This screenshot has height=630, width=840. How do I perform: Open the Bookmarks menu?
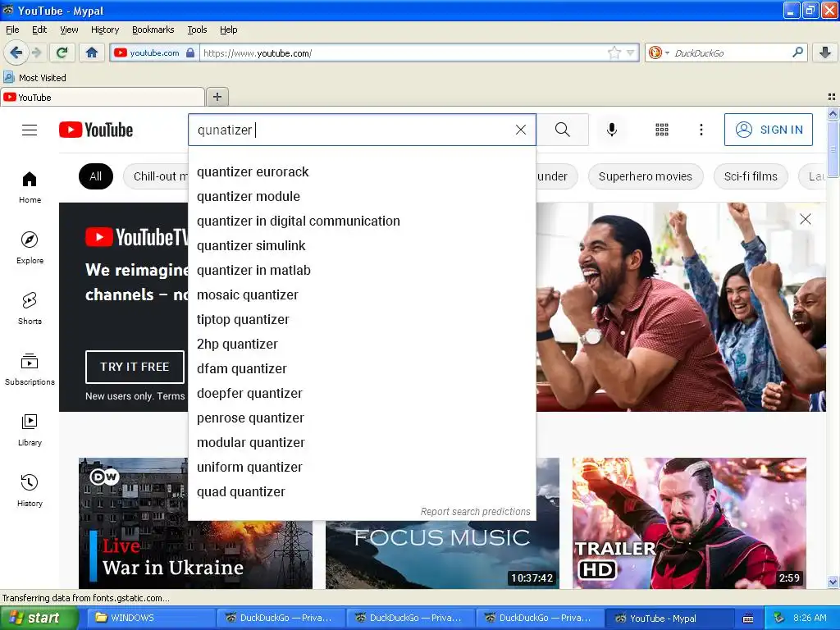click(x=153, y=30)
